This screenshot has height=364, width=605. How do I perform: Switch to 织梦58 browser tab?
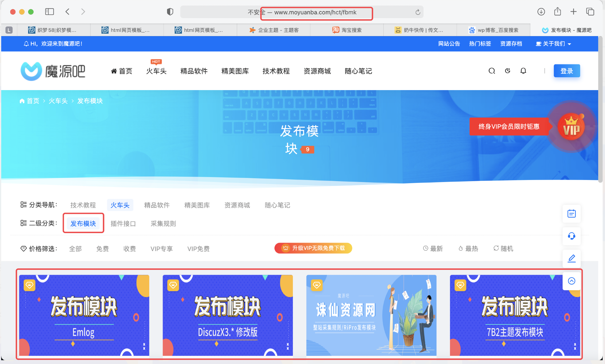(54, 30)
